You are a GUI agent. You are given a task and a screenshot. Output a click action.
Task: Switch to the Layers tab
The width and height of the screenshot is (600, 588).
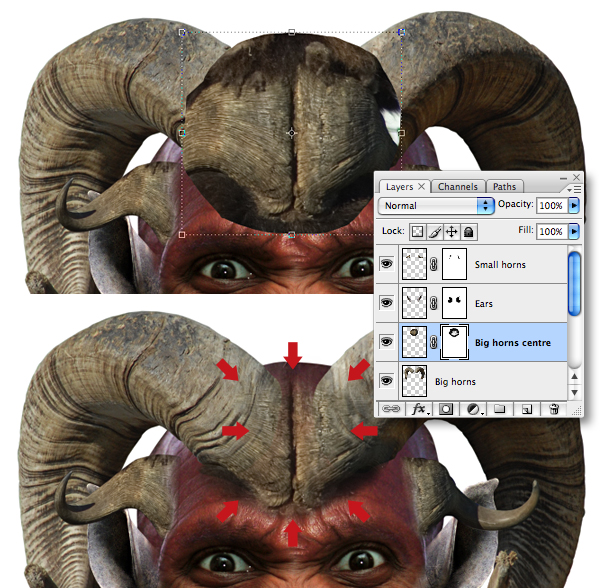(x=399, y=187)
